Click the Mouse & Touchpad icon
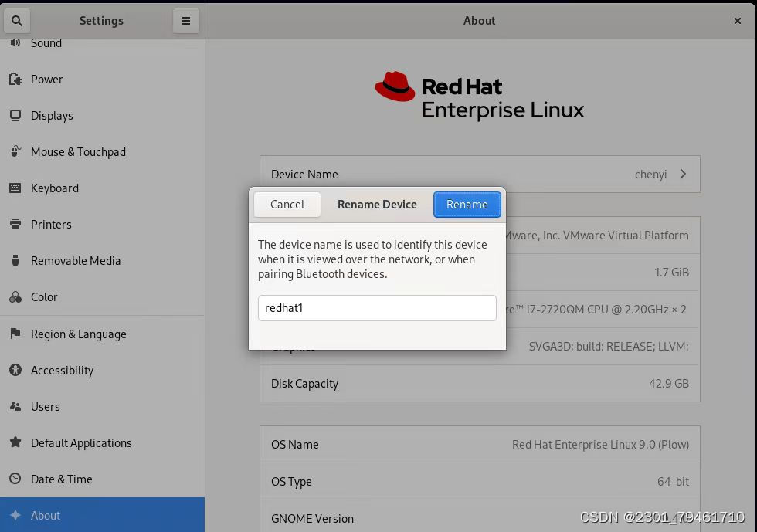 (15, 151)
